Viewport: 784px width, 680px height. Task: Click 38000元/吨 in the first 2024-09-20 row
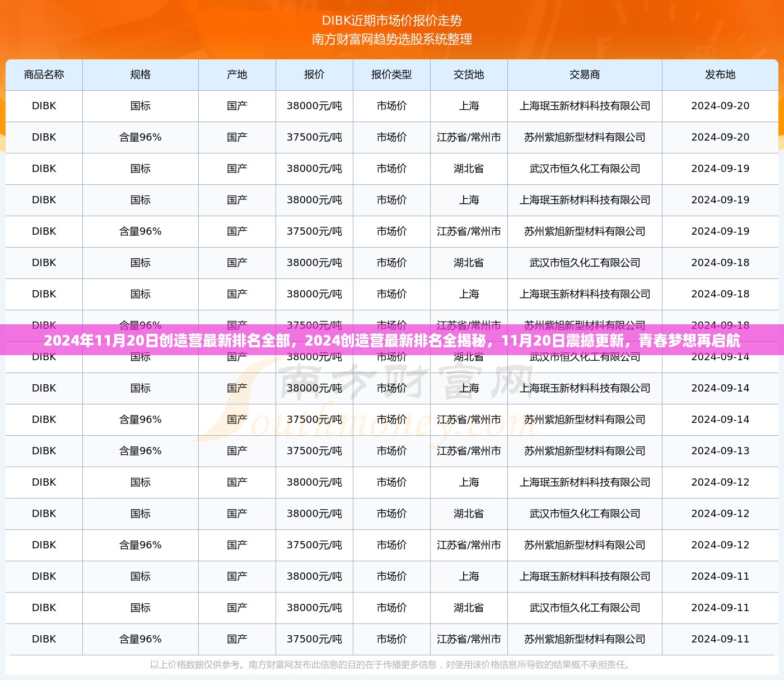(x=314, y=106)
